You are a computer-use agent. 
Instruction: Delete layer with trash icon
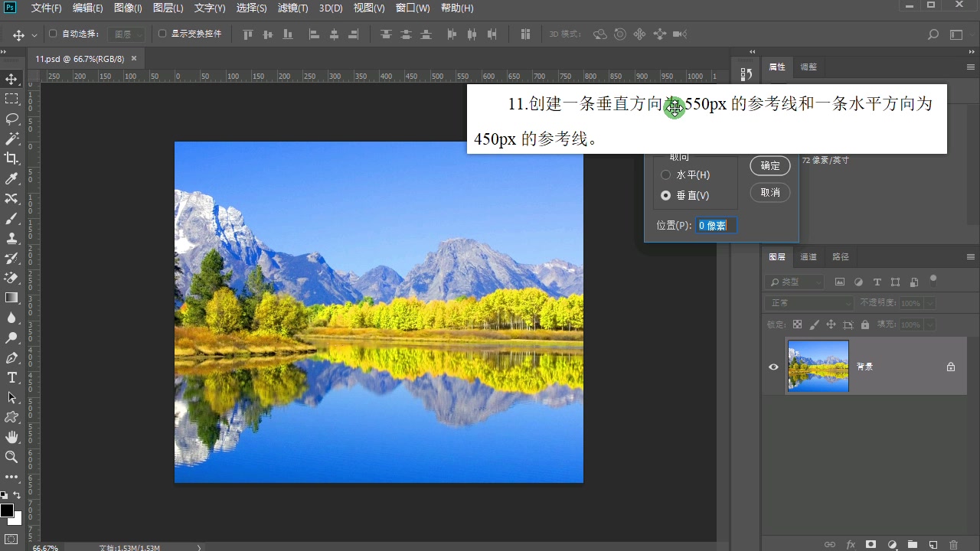pos(953,545)
